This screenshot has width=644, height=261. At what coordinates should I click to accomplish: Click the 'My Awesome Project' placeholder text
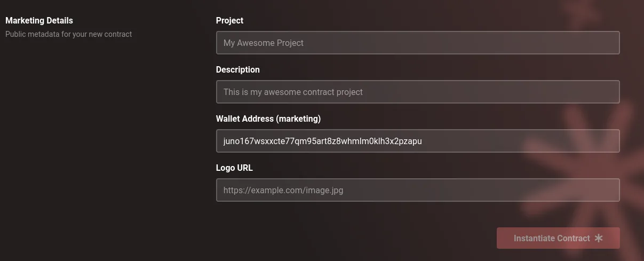[x=264, y=43]
